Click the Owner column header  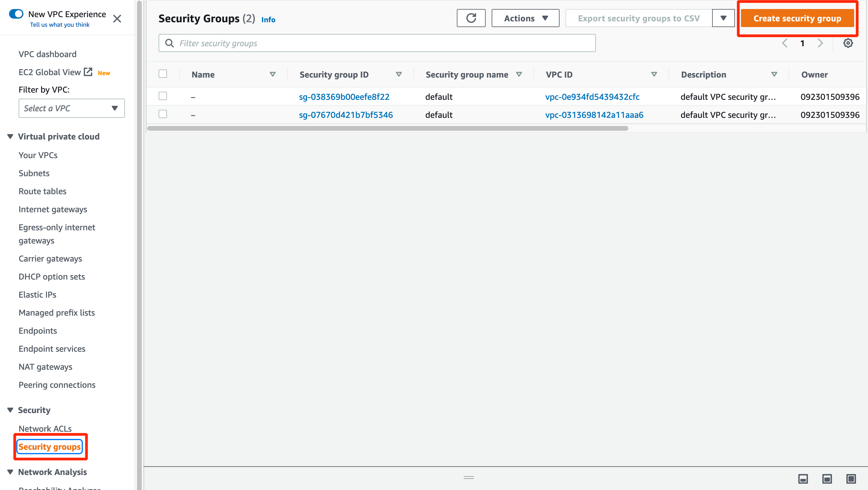tap(815, 75)
